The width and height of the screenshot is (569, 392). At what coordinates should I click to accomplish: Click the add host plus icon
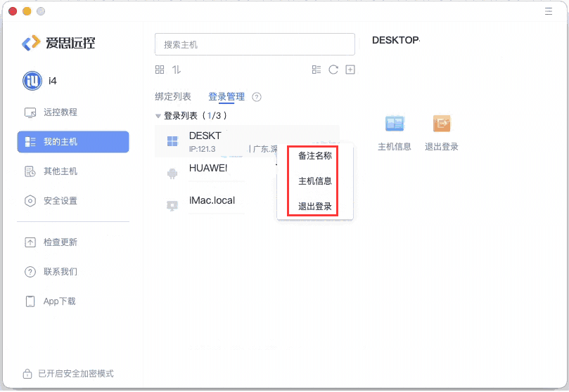point(350,70)
